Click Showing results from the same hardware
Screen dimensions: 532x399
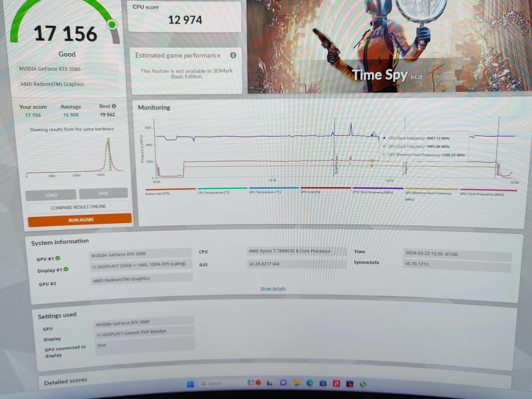click(72, 129)
